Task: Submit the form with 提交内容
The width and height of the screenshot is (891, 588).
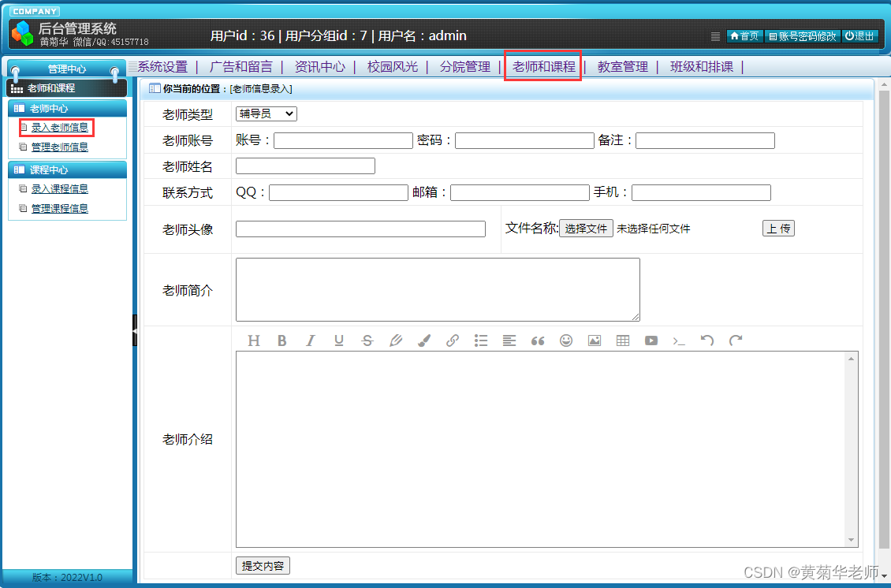Action: [x=263, y=566]
